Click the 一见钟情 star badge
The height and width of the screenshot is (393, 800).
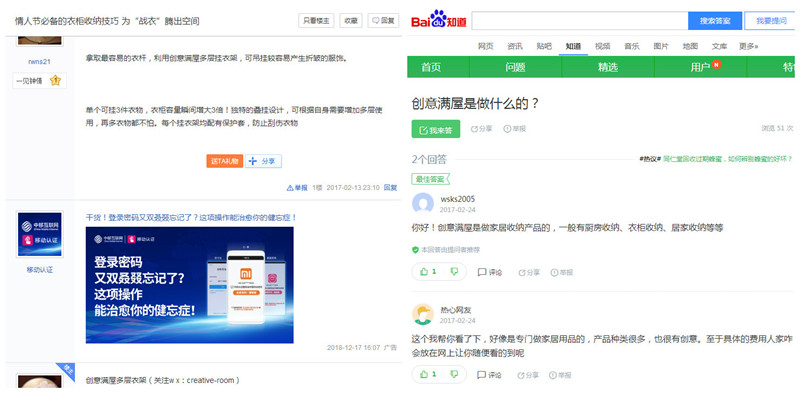point(39,81)
